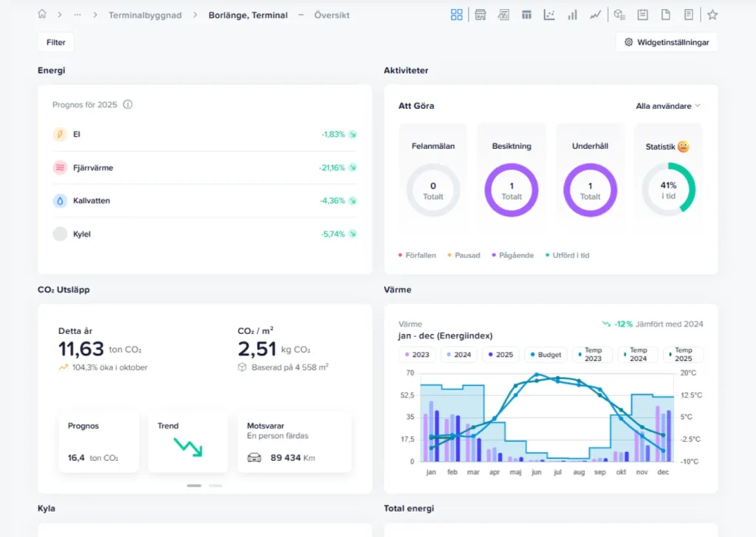Click the Filter button
The width and height of the screenshot is (756, 537).
point(56,42)
